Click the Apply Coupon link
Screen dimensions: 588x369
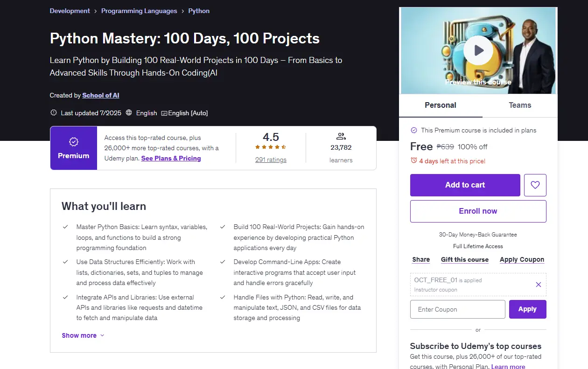[x=522, y=259]
